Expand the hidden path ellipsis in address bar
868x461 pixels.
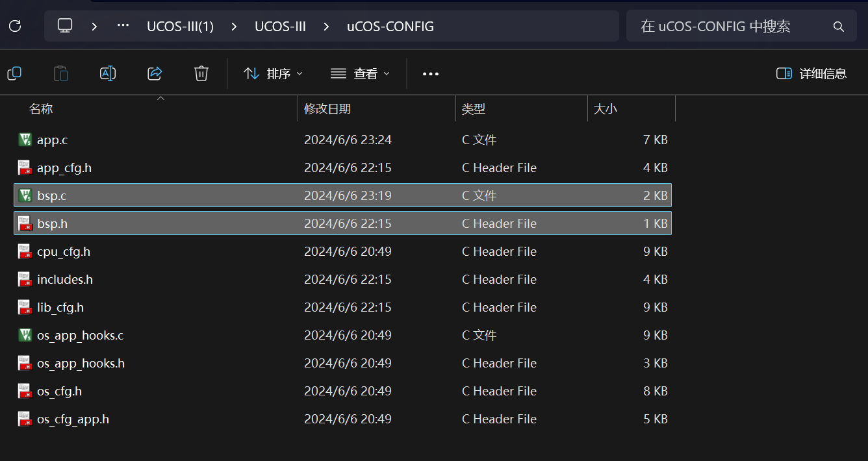(123, 26)
